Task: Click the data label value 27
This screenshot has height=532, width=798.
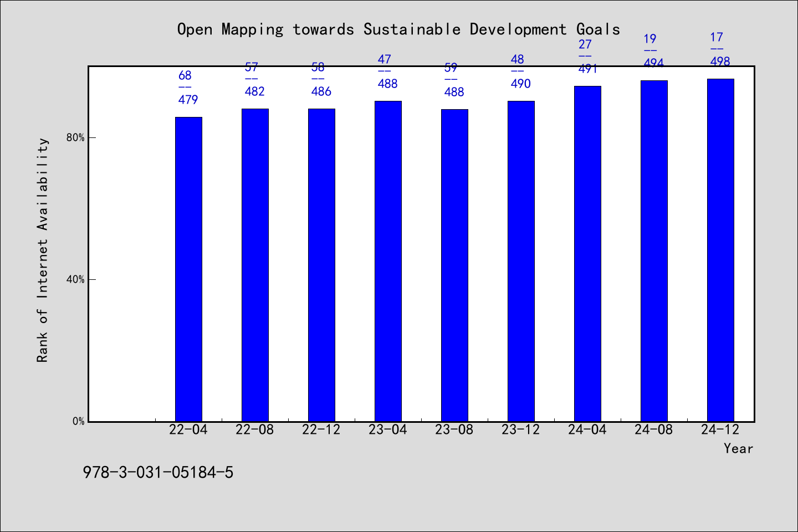Action: [585, 44]
